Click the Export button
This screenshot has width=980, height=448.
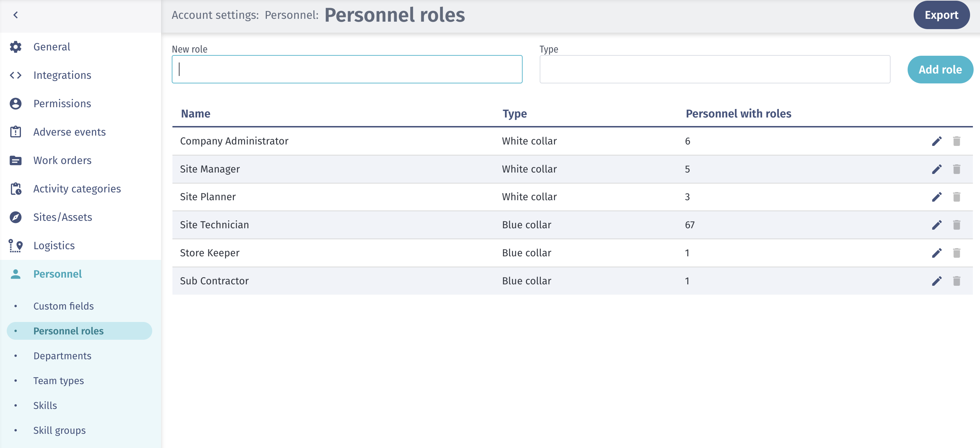pyautogui.click(x=941, y=15)
